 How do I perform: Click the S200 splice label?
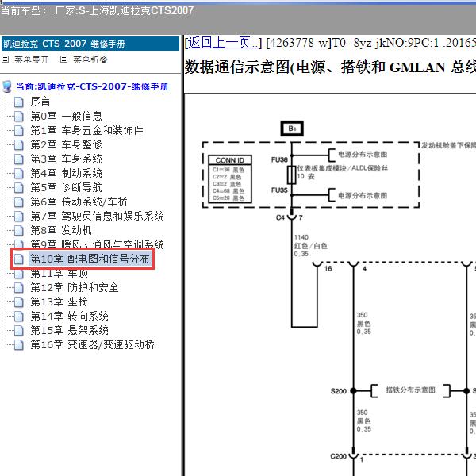pos(339,391)
